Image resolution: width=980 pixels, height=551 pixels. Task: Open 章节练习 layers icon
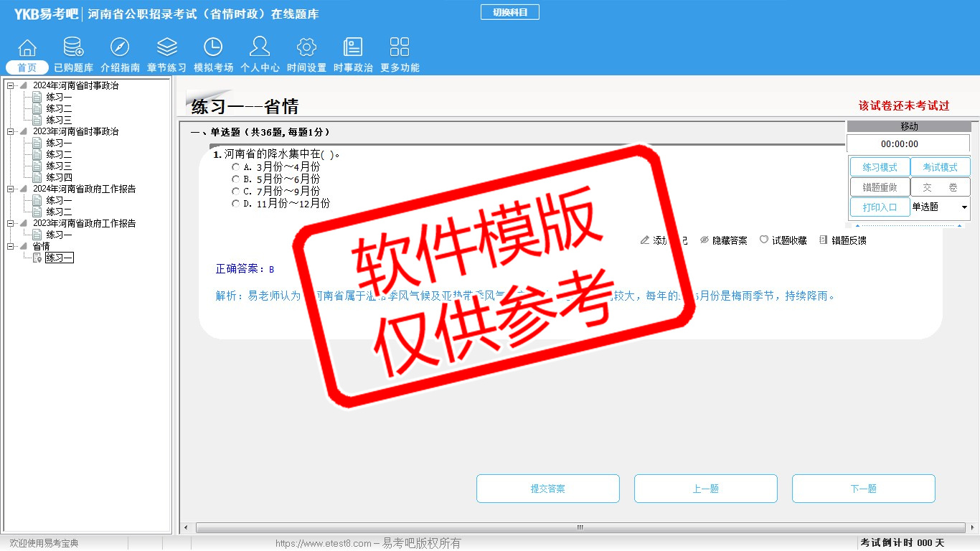[166, 47]
